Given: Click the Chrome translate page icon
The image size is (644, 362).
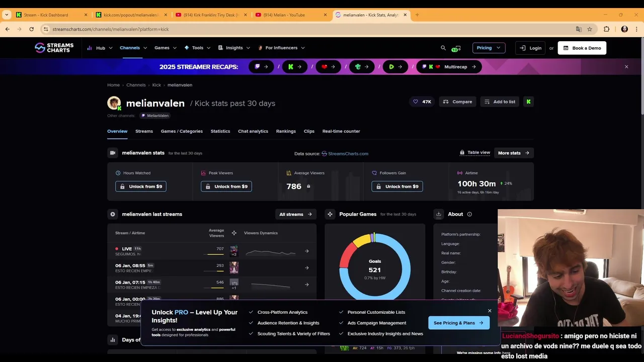Looking at the screenshot, I should (x=579, y=29).
